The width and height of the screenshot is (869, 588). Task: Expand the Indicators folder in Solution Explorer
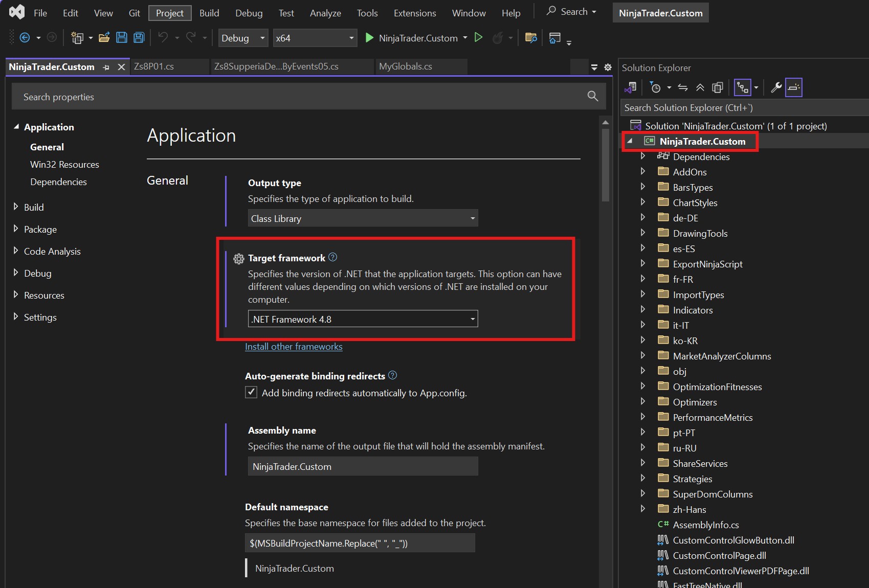click(643, 310)
